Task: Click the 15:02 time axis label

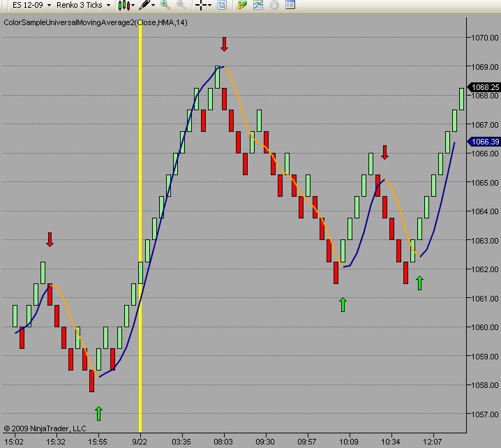Action: coord(14,442)
